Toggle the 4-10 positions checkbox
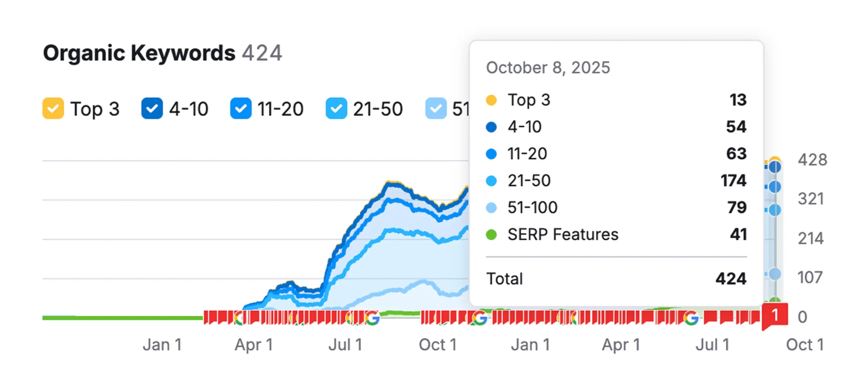 152,108
